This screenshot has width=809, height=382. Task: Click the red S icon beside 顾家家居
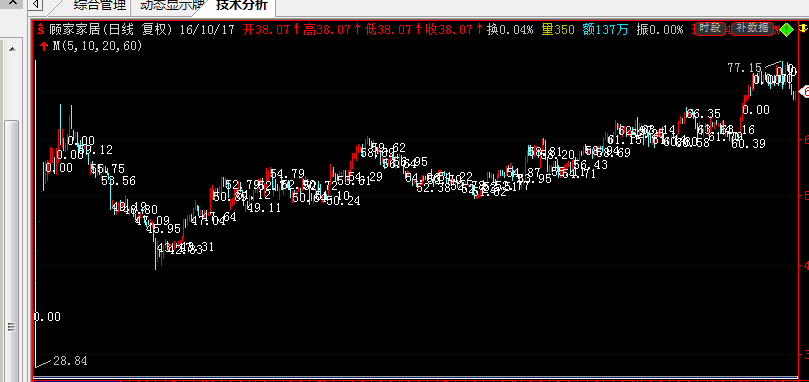[41, 29]
